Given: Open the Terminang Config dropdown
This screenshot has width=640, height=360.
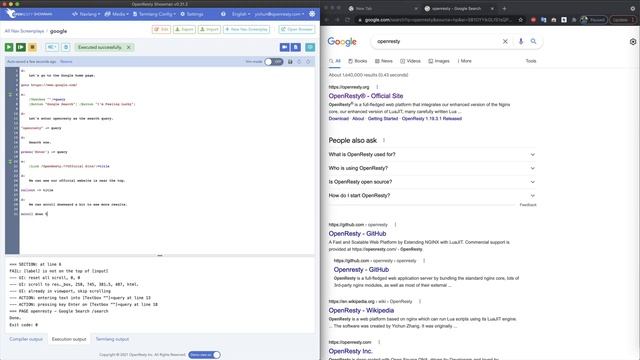Looking at the screenshot, I should [x=154, y=14].
